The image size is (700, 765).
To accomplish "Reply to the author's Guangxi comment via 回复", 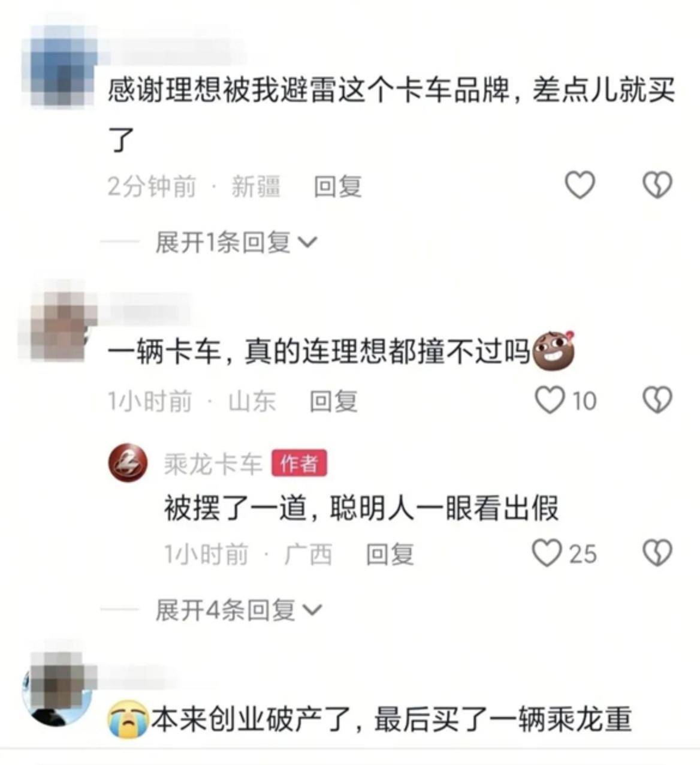I will tap(390, 554).
